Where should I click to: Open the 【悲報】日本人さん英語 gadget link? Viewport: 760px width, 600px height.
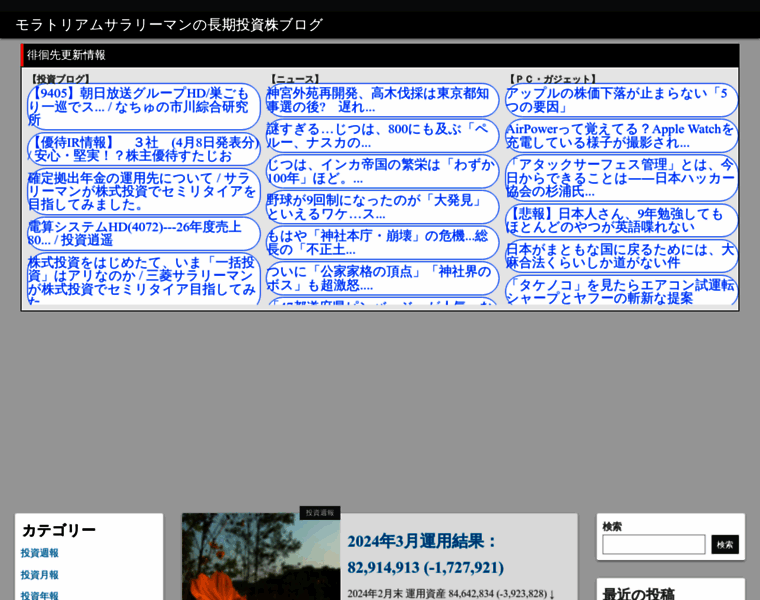[x=621, y=221]
